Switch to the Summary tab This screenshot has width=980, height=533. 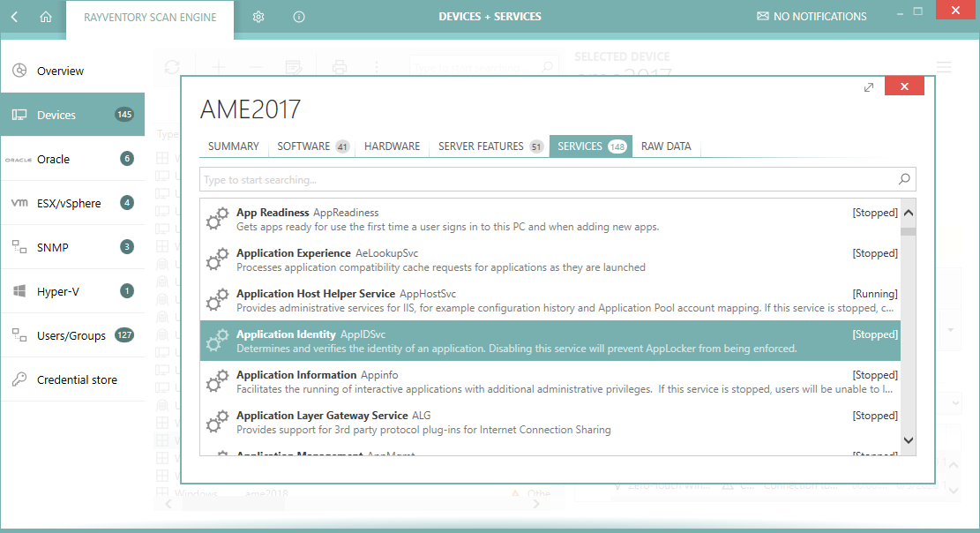click(x=234, y=146)
